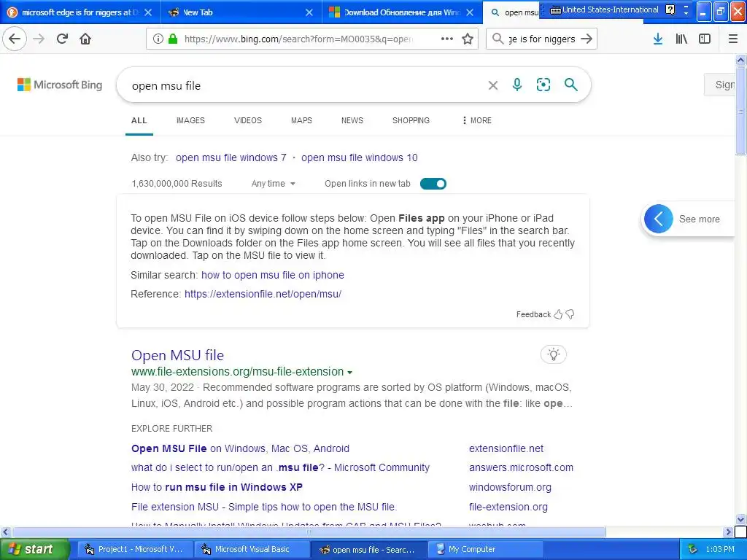
Task: Open Open MSU File on Windows, Mac OS, Android
Action: coord(240,448)
